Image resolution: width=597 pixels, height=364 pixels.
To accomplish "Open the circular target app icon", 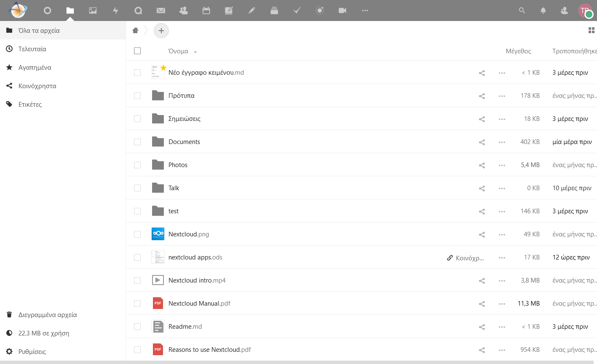I will click(x=320, y=10).
